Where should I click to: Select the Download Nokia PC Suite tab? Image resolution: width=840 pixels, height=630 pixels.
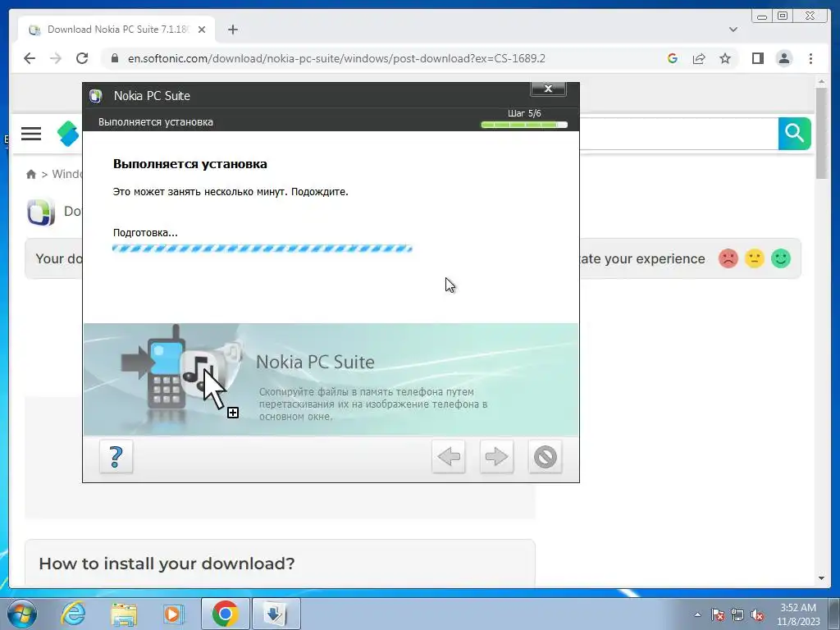(x=116, y=30)
